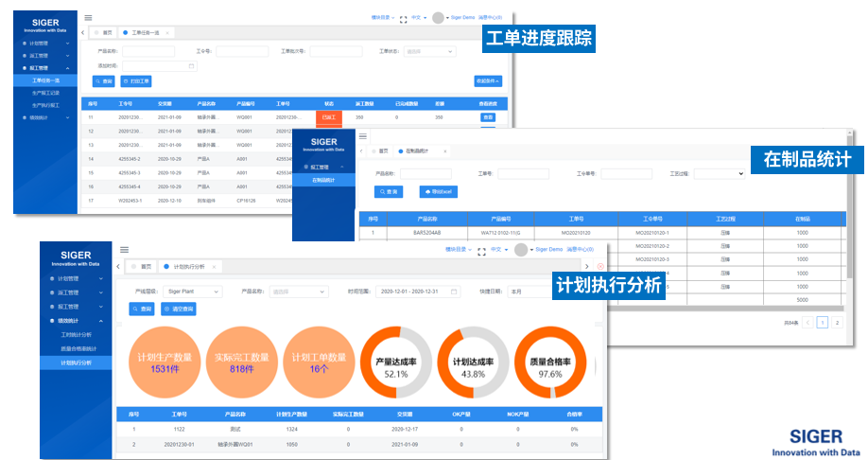The image size is (868, 460).
Task: Click the fullscreen icon beside 中文 in the 工单任务一览 window
Action: (x=404, y=18)
